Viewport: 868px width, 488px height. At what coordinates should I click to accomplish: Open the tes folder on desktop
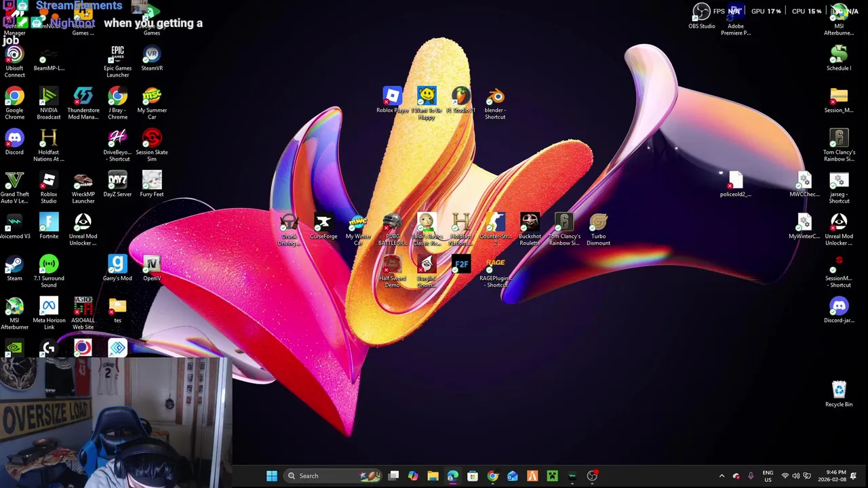click(117, 310)
